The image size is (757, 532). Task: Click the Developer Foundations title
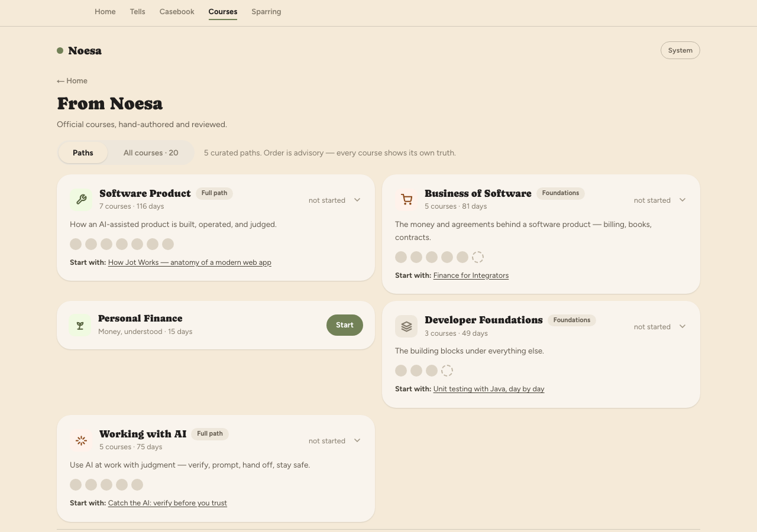484,320
